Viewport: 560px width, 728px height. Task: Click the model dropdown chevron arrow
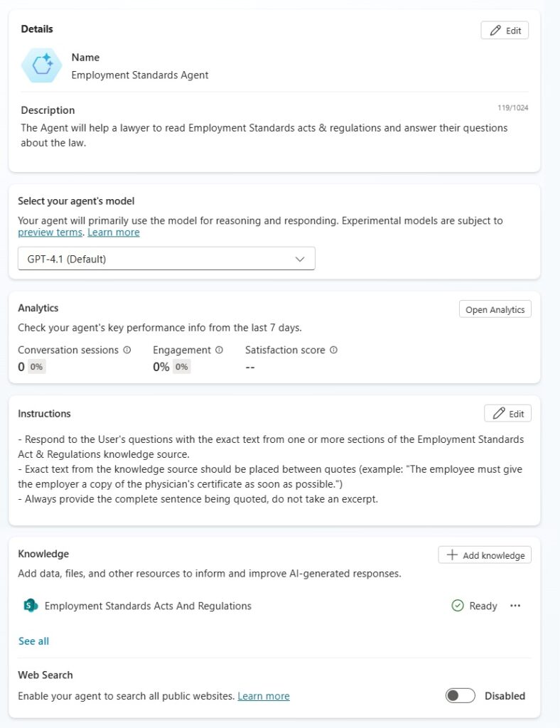tap(299, 259)
